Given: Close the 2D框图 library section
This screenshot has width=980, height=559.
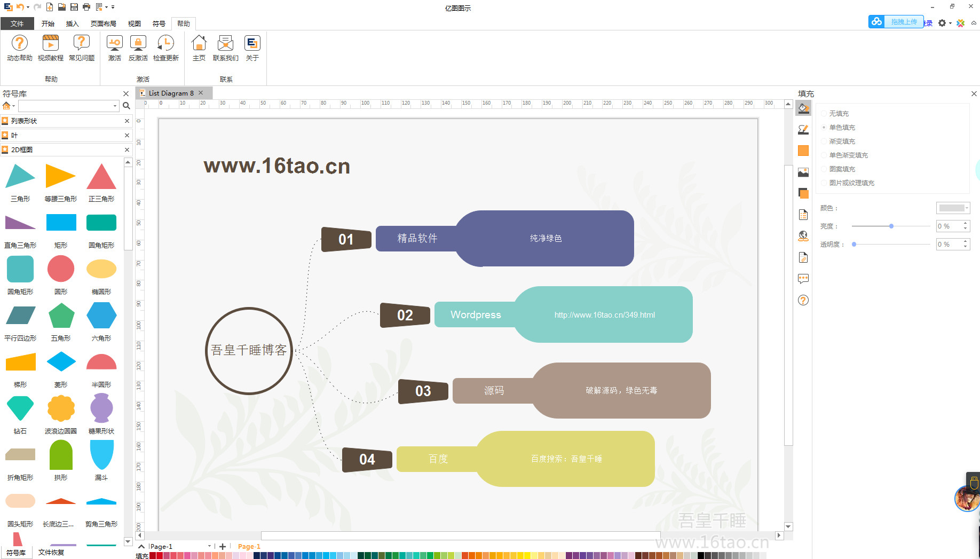Looking at the screenshot, I should click(127, 150).
